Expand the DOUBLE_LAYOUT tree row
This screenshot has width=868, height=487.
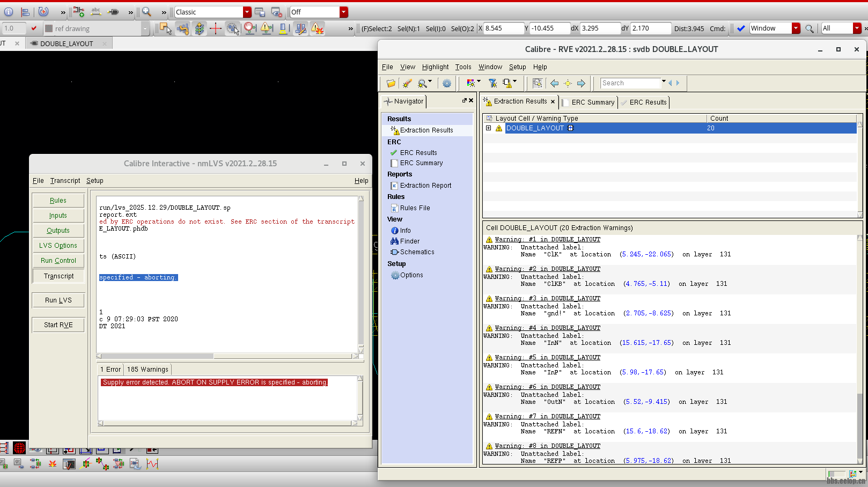(488, 128)
